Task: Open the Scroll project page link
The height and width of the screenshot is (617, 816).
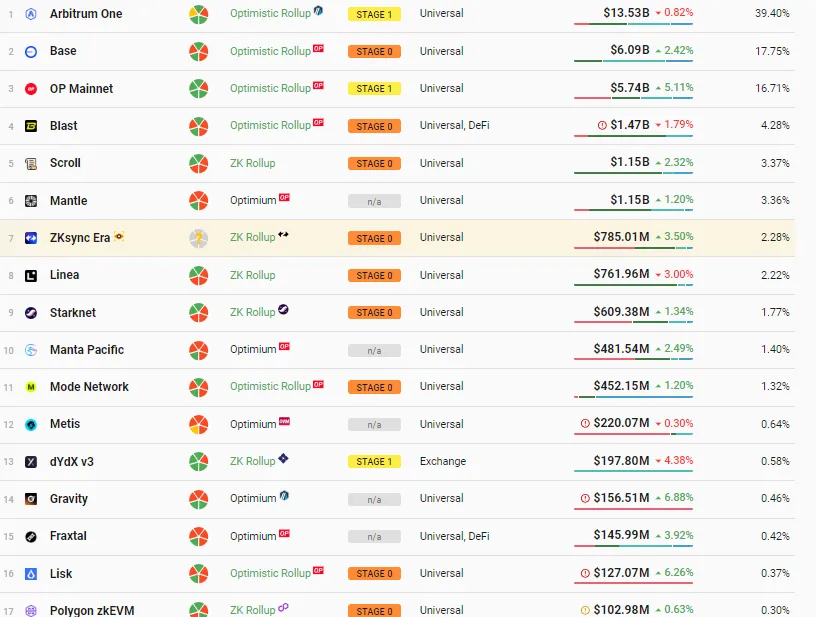Action: click(x=65, y=163)
